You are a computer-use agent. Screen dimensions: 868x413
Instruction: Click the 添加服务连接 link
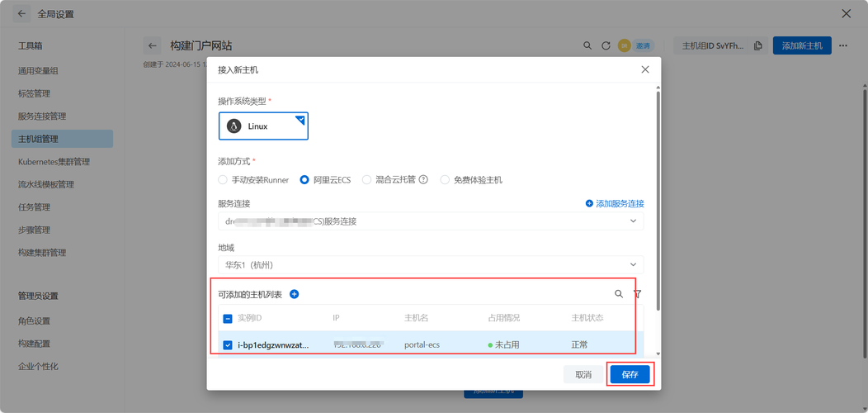(x=615, y=203)
